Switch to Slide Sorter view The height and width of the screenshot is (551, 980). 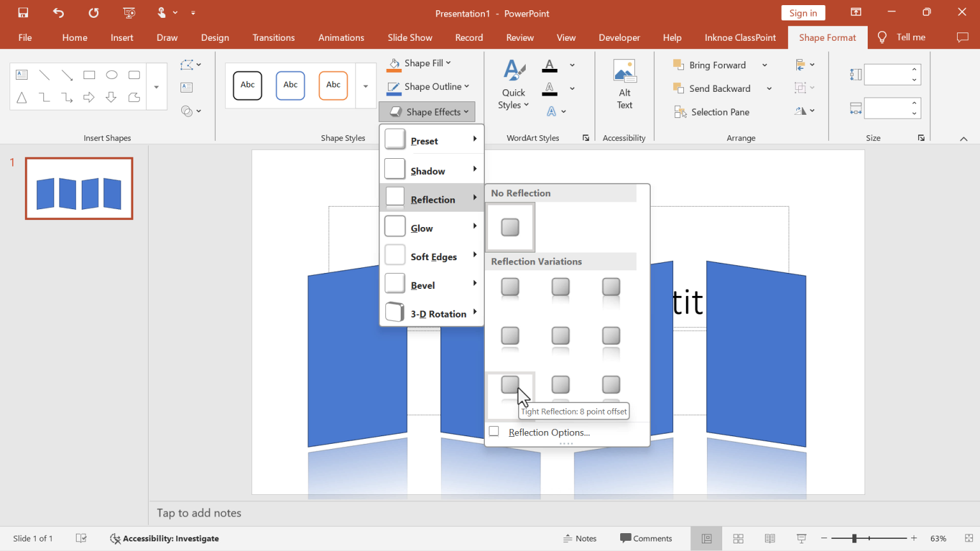[x=738, y=538]
